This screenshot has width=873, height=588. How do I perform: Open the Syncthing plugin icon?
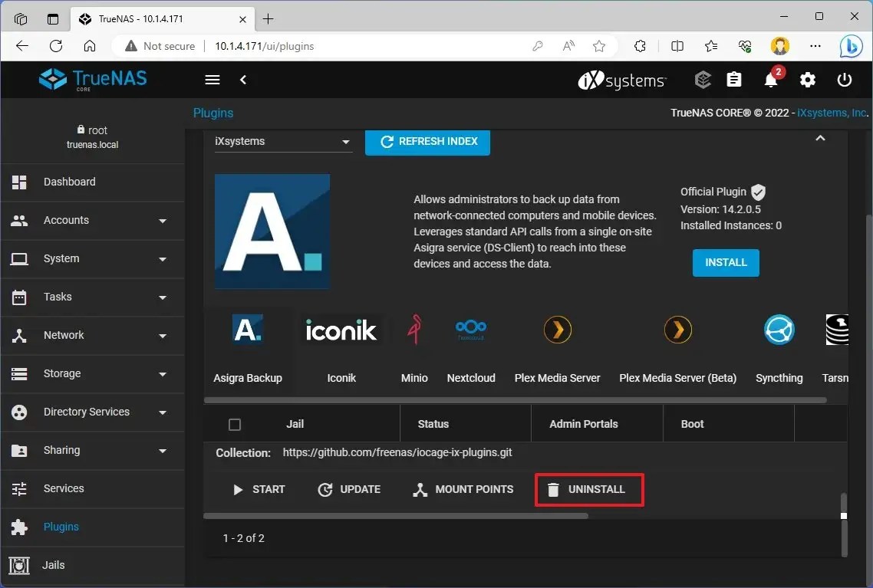(779, 330)
